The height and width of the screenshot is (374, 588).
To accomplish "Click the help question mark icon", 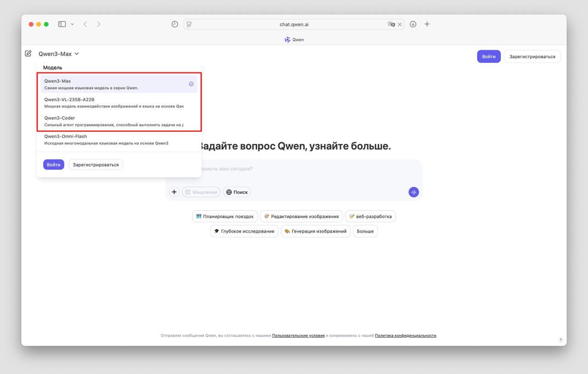I will [x=560, y=340].
